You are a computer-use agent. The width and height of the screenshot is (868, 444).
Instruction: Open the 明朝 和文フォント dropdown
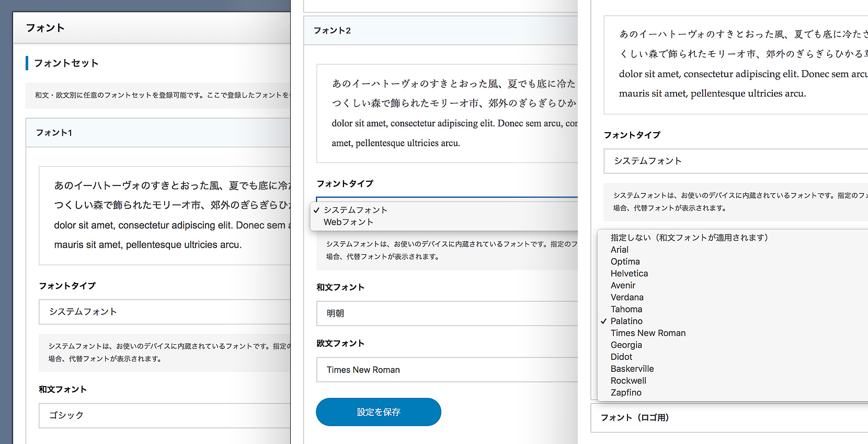pyautogui.click(x=447, y=313)
